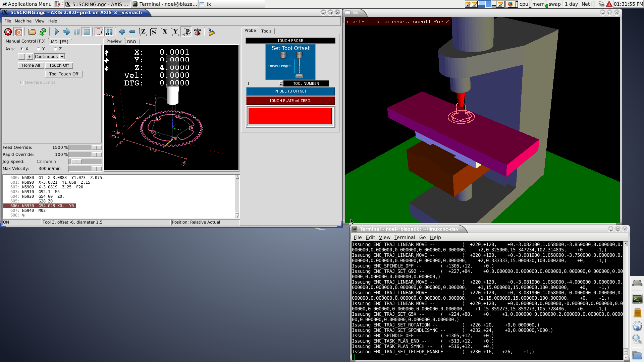
Task: Toggle optional pause M1 icon
Action: [109, 32]
